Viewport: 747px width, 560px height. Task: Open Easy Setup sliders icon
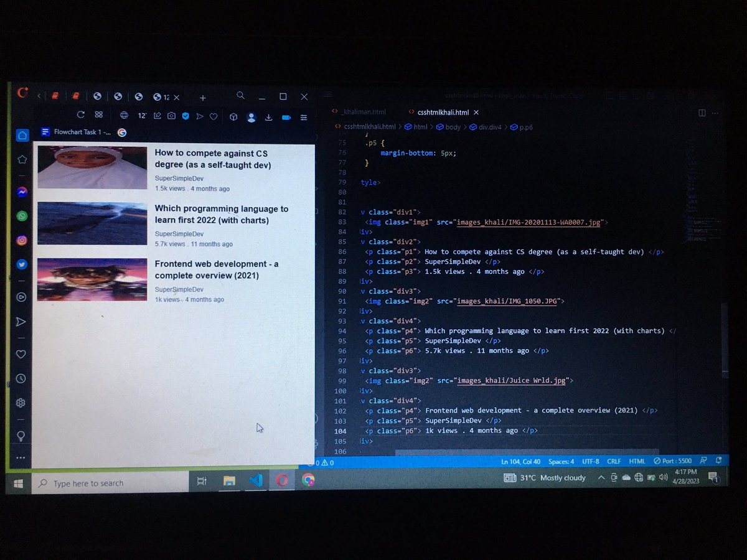pos(304,118)
